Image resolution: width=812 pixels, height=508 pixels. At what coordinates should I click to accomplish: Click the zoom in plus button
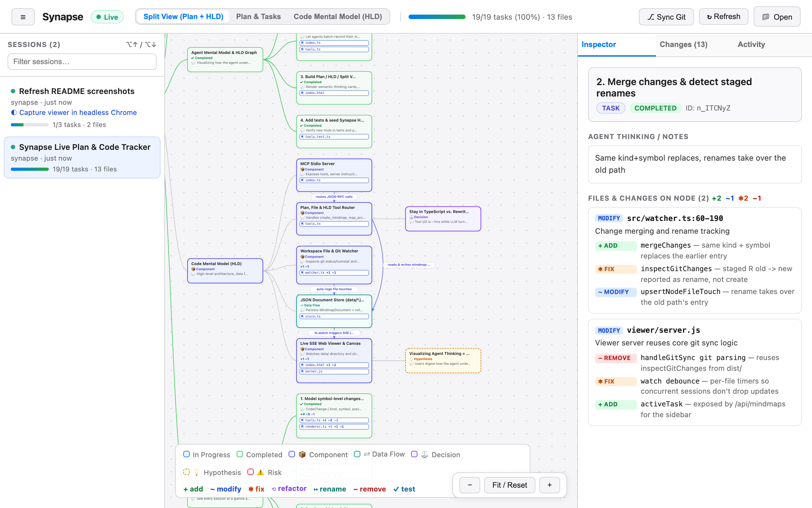tap(549, 485)
